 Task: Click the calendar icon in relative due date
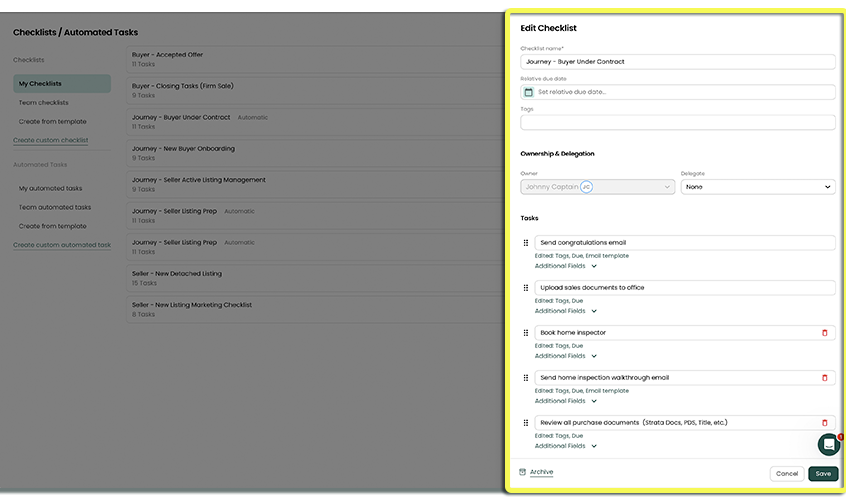tap(529, 92)
